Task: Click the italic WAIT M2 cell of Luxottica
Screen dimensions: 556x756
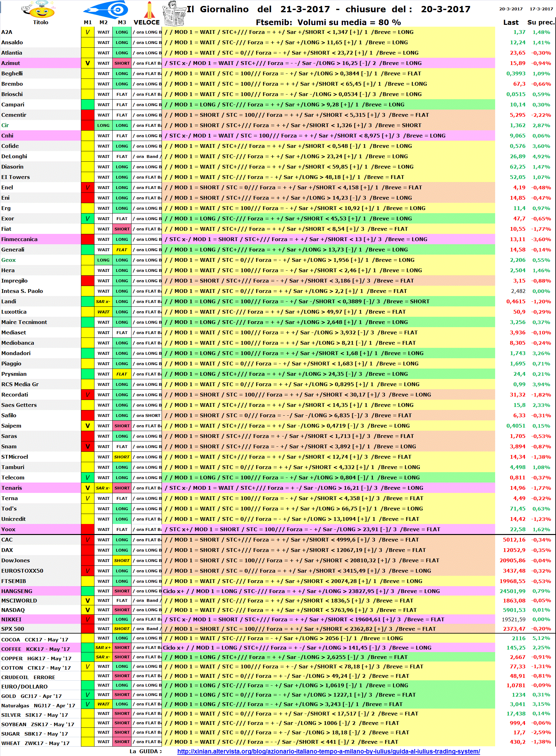Action: tap(103, 312)
